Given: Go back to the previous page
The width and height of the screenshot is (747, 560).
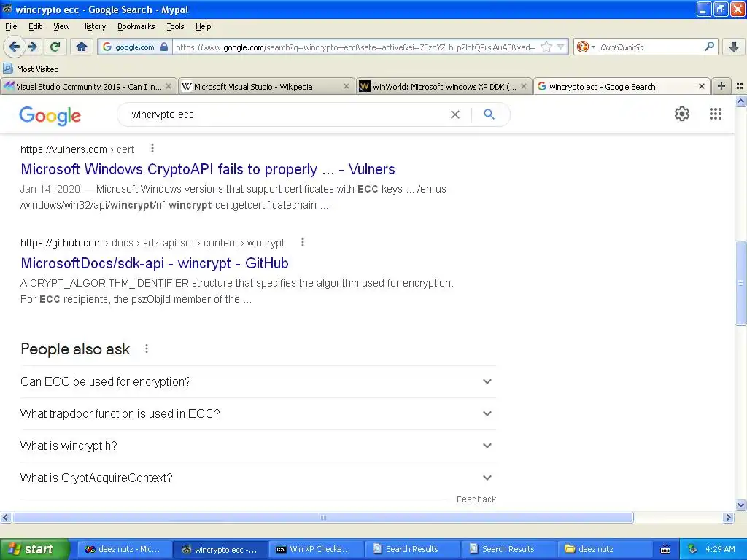Looking at the screenshot, I should (15, 47).
